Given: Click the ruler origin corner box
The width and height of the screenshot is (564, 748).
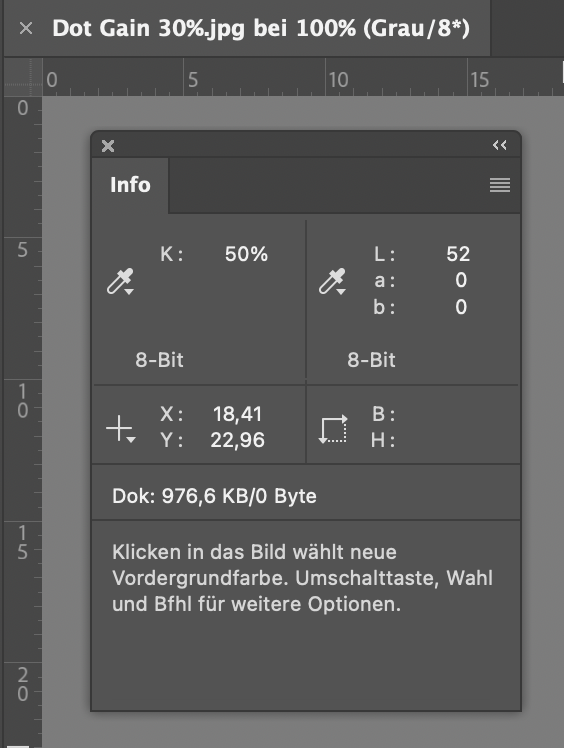Looking at the screenshot, I should pyautogui.click(x=23, y=77).
